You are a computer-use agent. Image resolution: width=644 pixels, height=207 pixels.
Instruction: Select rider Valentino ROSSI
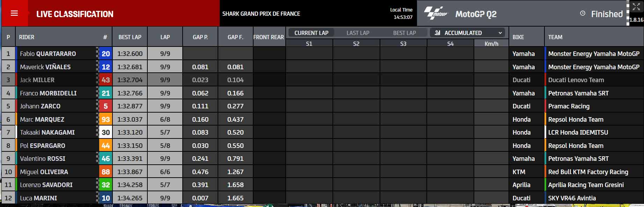43,158
